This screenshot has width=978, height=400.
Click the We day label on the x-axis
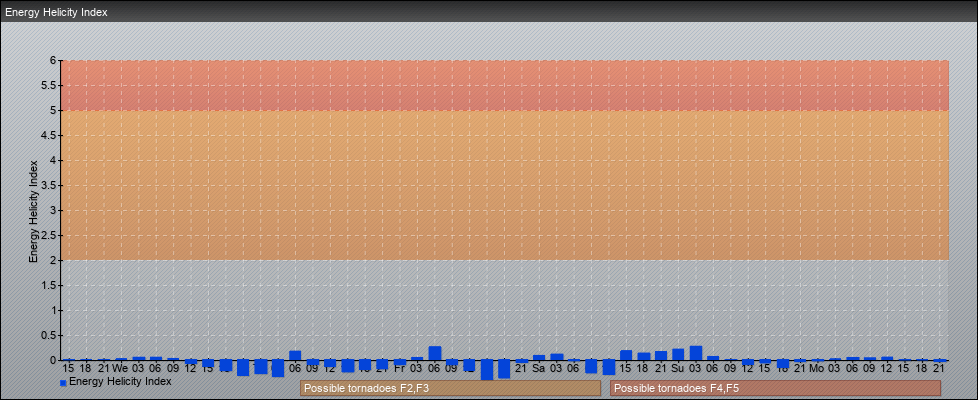pos(120,368)
